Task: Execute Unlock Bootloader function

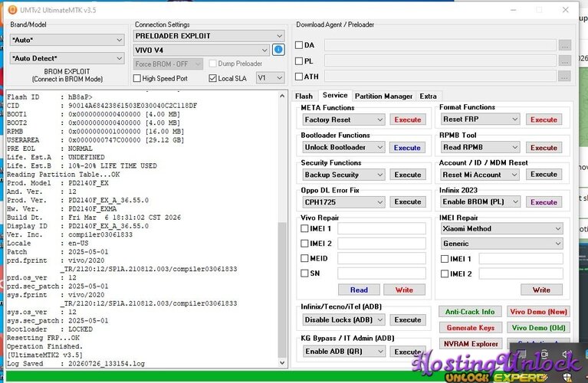Action: click(407, 148)
